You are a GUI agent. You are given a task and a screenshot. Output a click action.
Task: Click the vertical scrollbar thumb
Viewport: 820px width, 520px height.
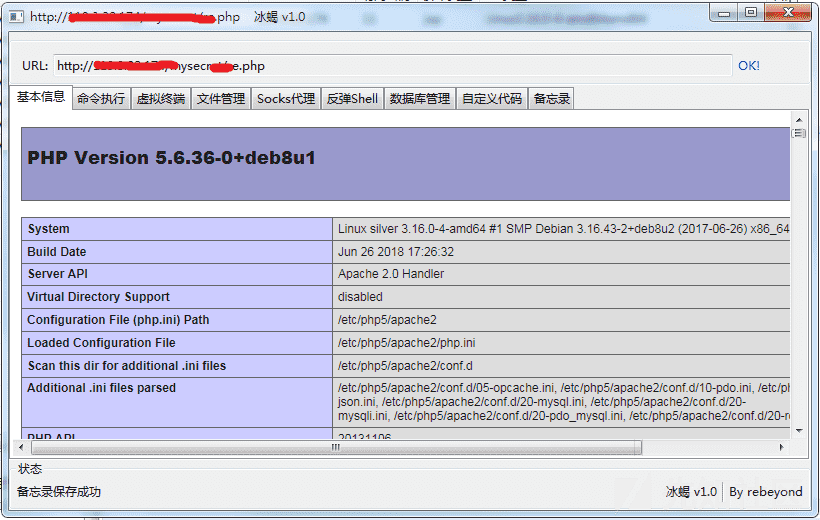pyautogui.click(x=799, y=134)
